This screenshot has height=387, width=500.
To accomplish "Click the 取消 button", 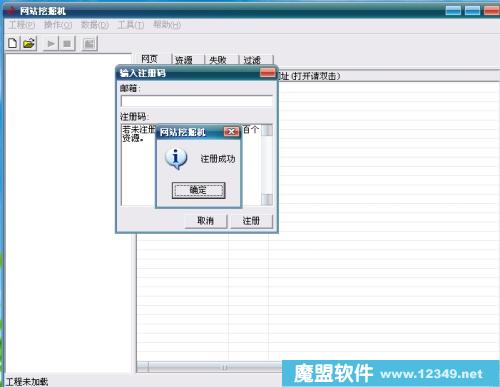I will click(x=206, y=221).
